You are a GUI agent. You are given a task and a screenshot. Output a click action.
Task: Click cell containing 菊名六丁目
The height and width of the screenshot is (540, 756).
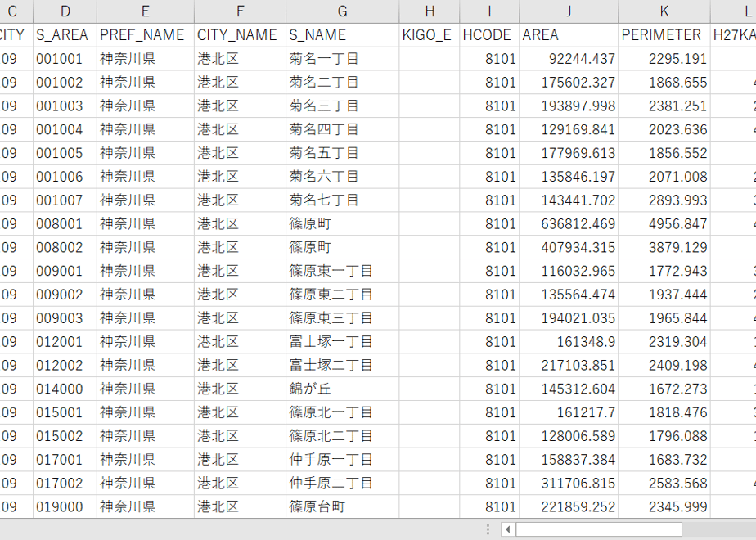(342, 177)
